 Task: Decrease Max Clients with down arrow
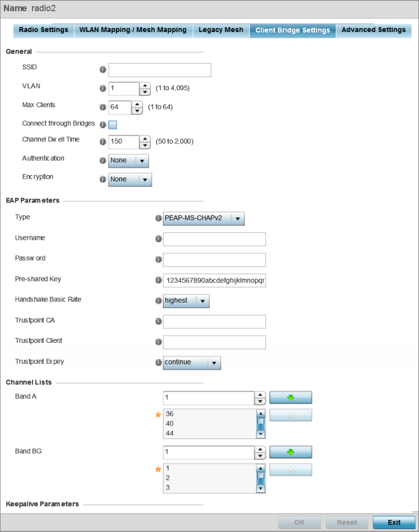click(137, 111)
